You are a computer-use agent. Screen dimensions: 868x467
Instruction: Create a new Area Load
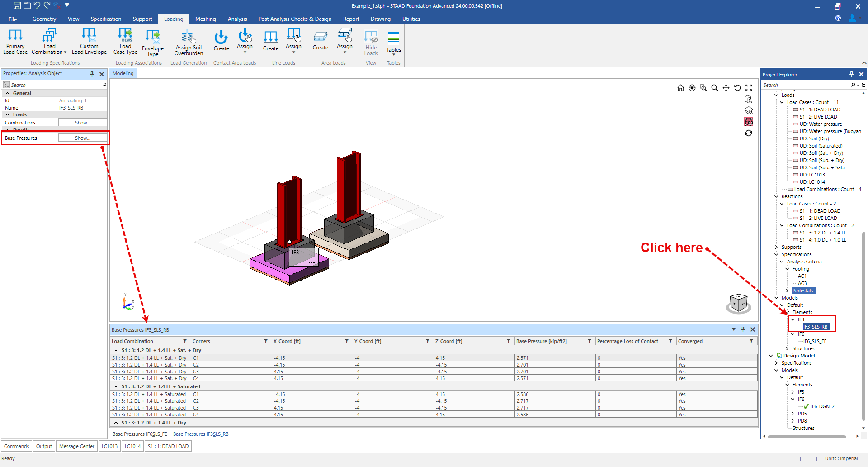320,41
